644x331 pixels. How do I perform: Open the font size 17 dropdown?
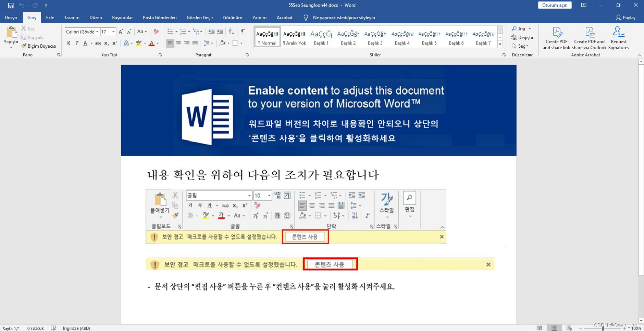(x=113, y=32)
